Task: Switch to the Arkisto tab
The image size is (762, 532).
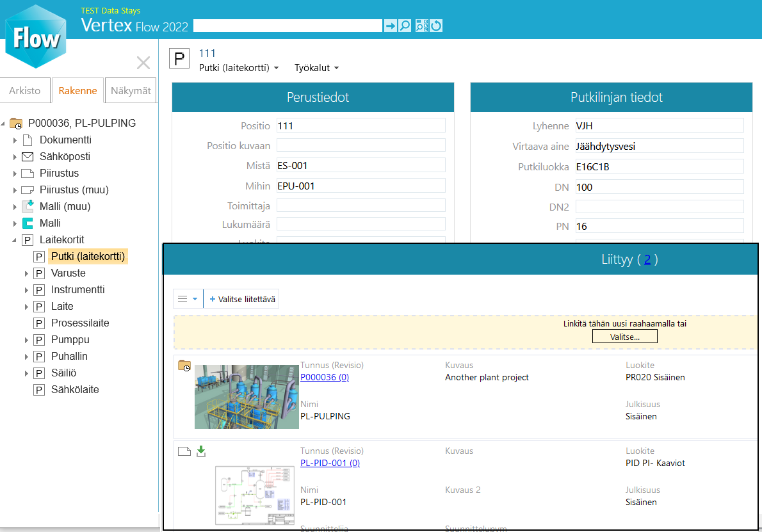Action: [x=25, y=91]
